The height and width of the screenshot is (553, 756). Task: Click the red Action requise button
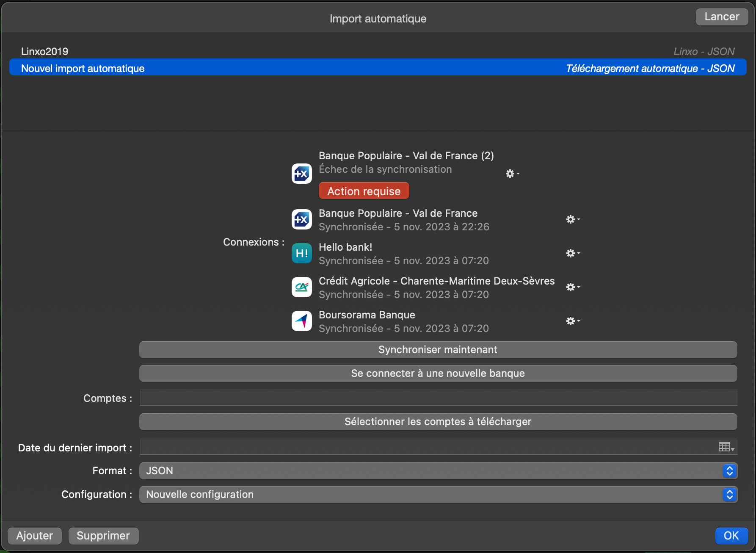tap(364, 191)
